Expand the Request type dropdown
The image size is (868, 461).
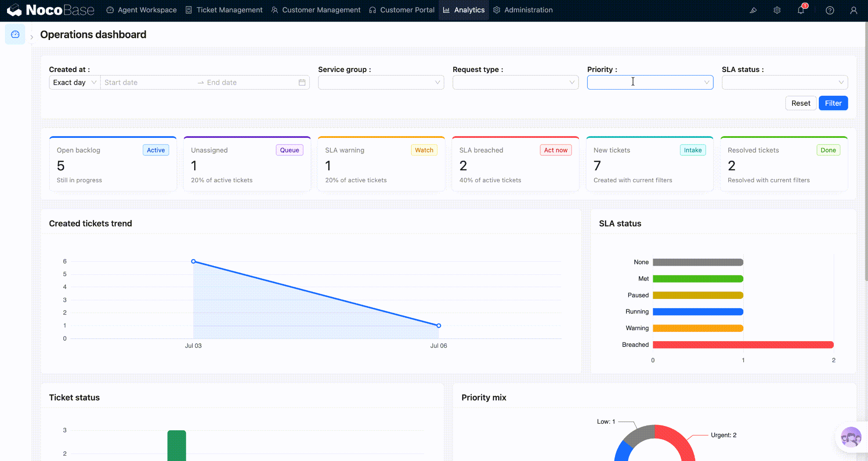516,83
